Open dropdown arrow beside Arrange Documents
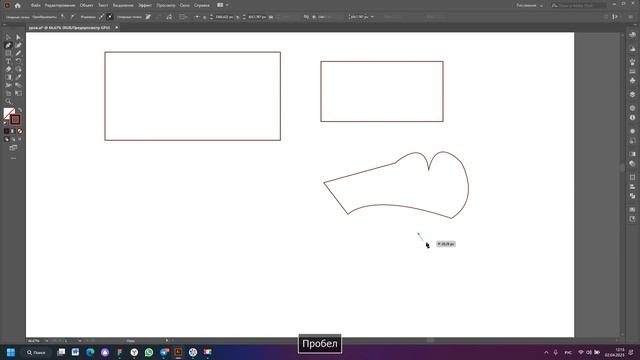640x360 pixels. [227, 5]
